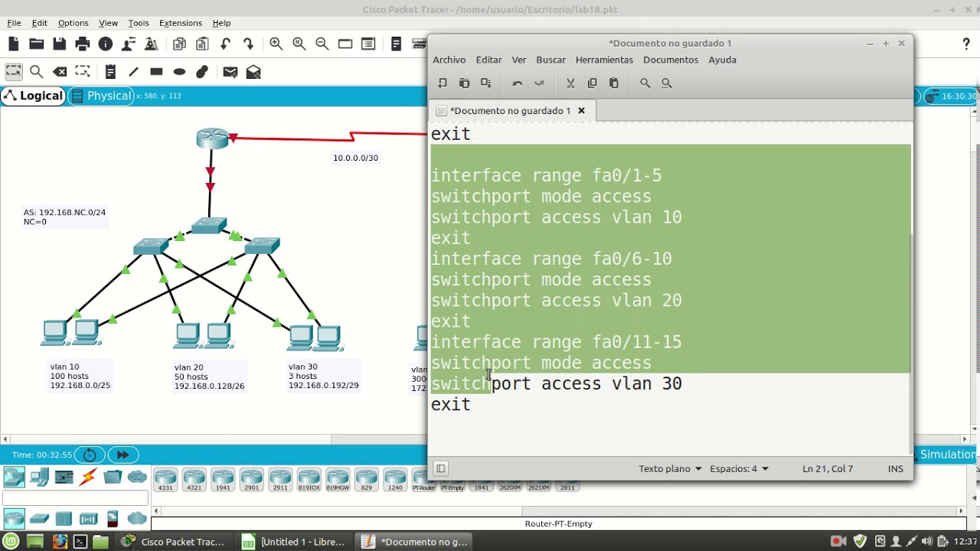The height and width of the screenshot is (551, 980).
Task: Click Cut scissors icon in editor
Action: click(x=570, y=83)
